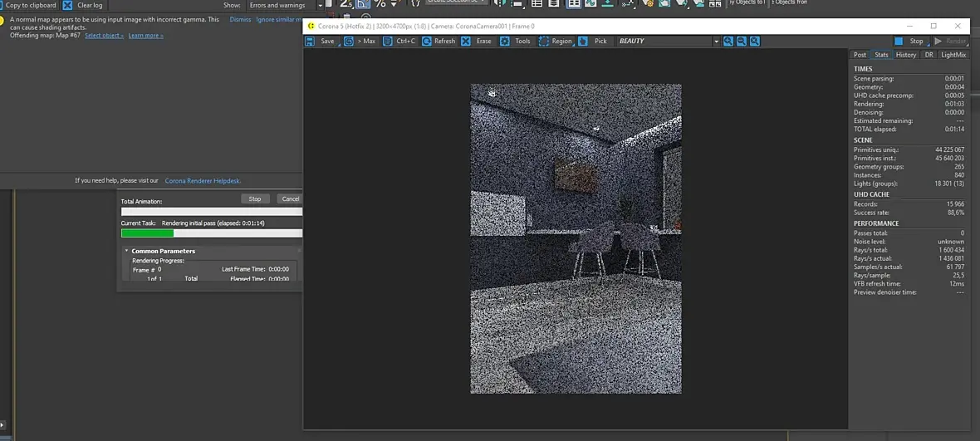Open the Corona Renderer Helpdesk link

(x=203, y=180)
